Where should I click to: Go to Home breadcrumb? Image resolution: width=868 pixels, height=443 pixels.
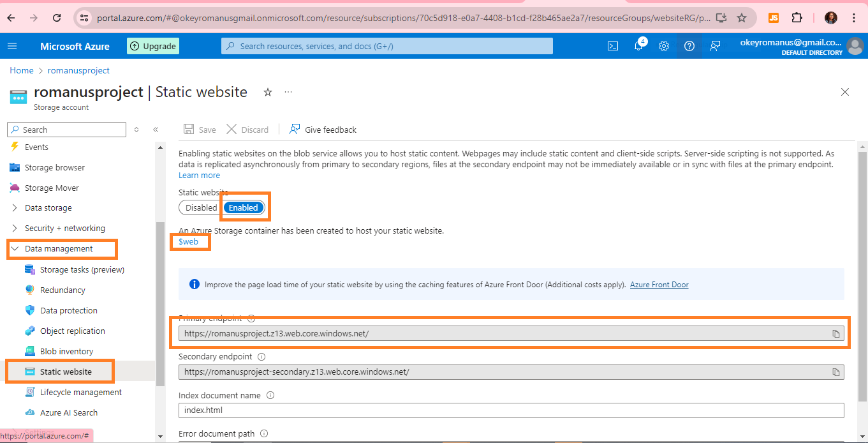tap(22, 70)
